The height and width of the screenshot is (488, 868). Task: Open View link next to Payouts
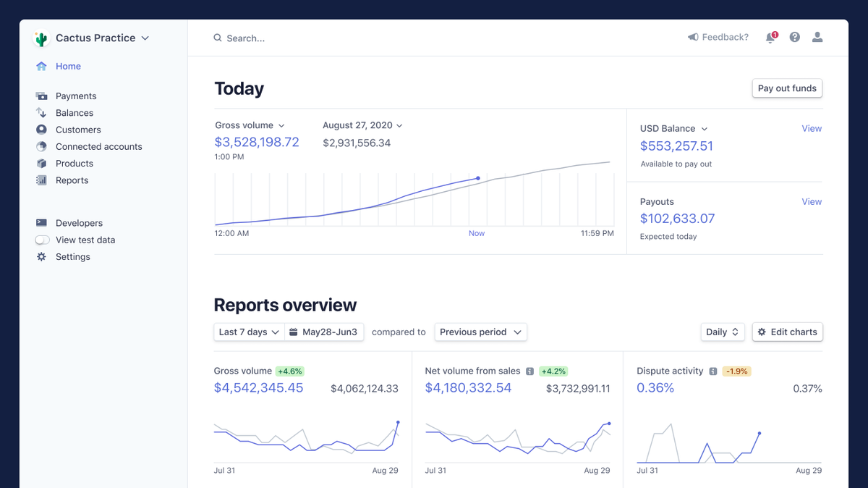811,201
